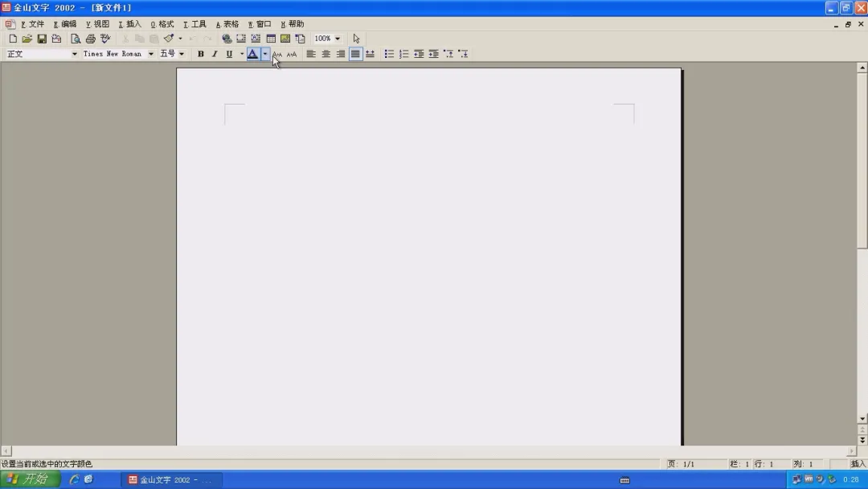This screenshot has height=489, width=868.
Task: Toggle bulleted list
Action: click(x=389, y=54)
